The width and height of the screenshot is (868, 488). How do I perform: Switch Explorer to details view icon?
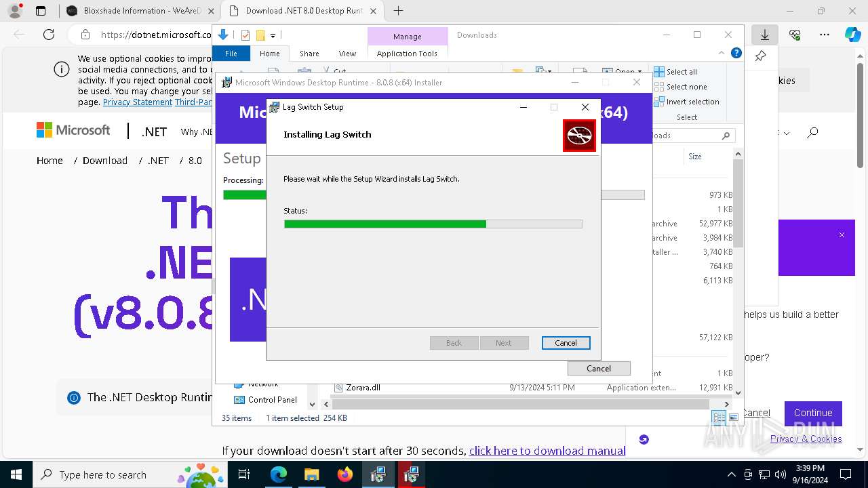[x=719, y=418]
